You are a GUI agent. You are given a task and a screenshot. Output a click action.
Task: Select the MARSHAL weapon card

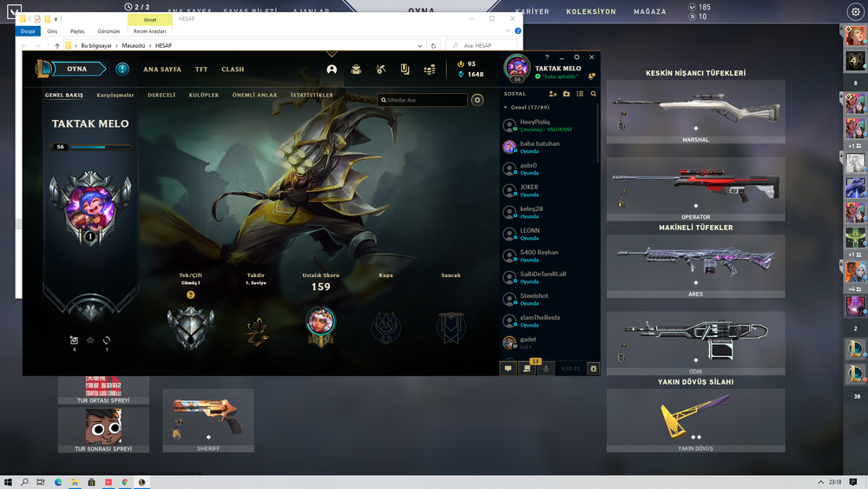696,112
